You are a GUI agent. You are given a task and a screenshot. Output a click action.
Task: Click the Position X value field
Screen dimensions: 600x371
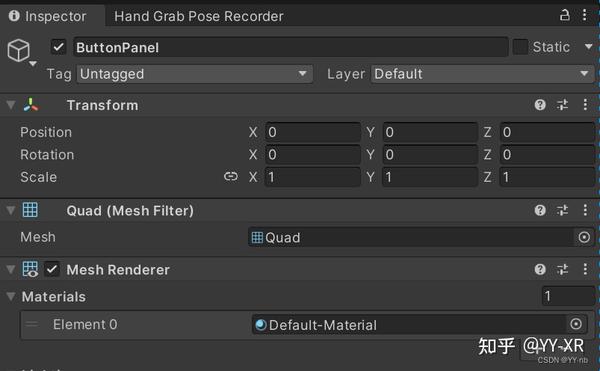click(313, 132)
